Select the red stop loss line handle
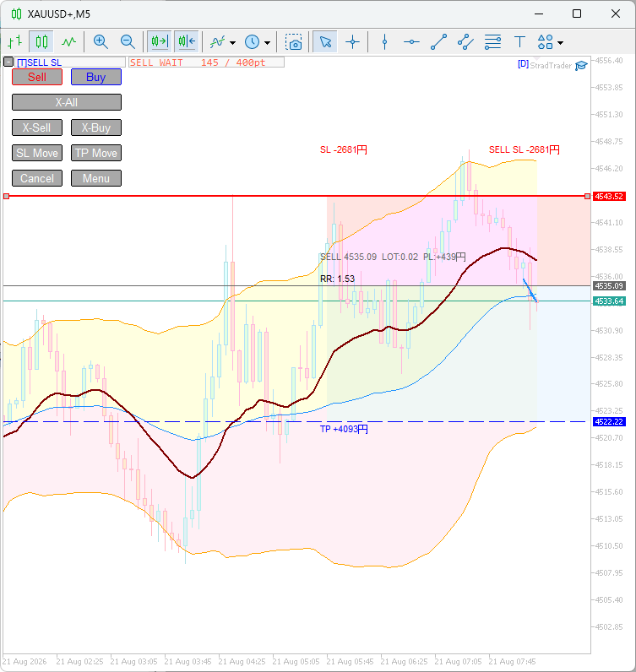This screenshot has width=636, height=672. coord(7,197)
